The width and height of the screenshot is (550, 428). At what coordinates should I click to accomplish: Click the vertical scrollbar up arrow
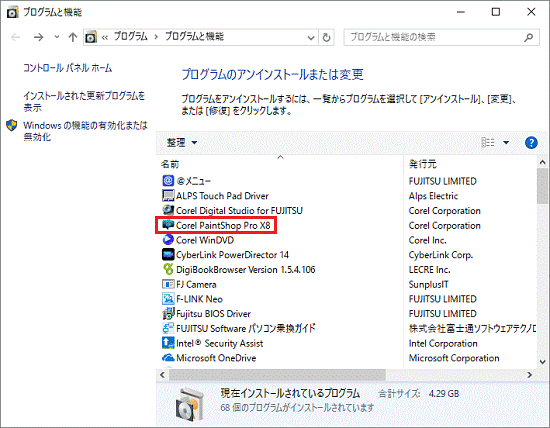point(542,162)
